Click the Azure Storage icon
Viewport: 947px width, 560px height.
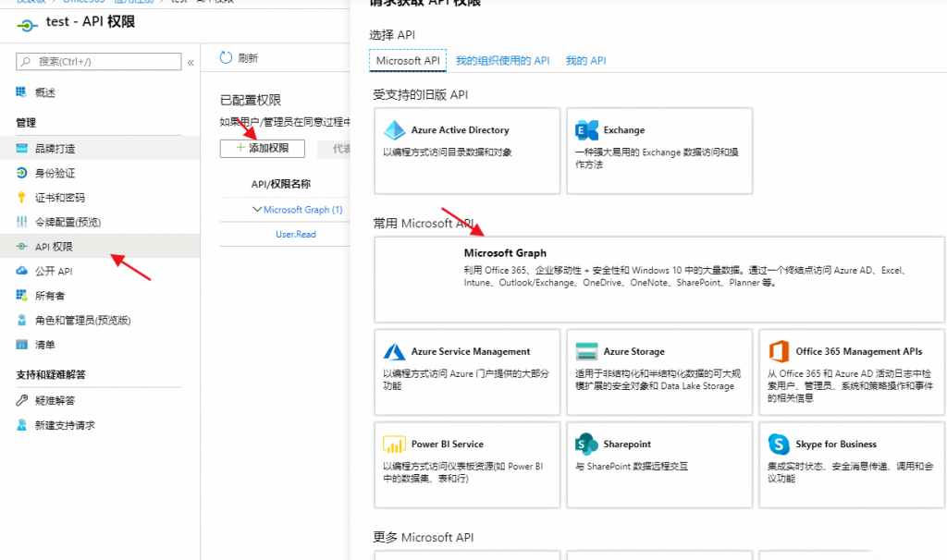tap(586, 351)
